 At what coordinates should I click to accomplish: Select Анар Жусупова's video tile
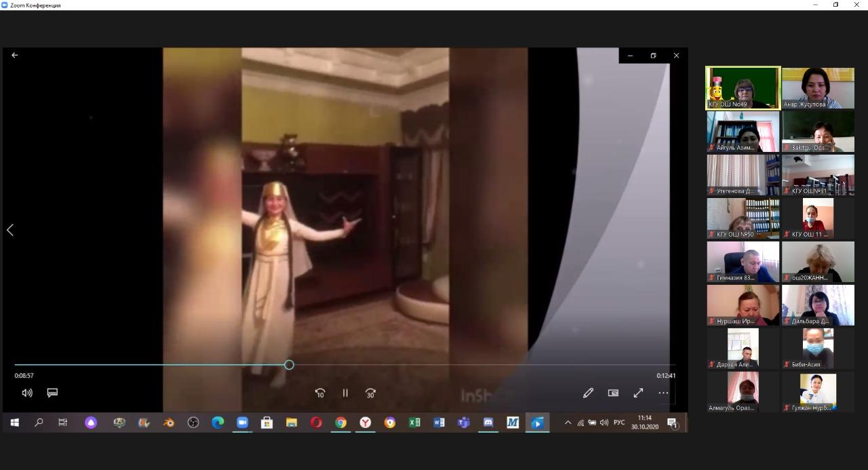pyautogui.click(x=818, y=87)
